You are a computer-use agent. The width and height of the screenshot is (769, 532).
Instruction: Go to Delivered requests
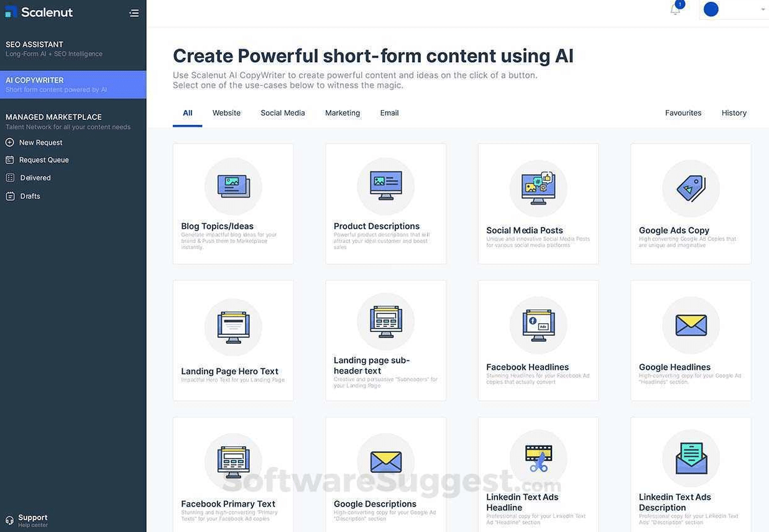(35, 178)
